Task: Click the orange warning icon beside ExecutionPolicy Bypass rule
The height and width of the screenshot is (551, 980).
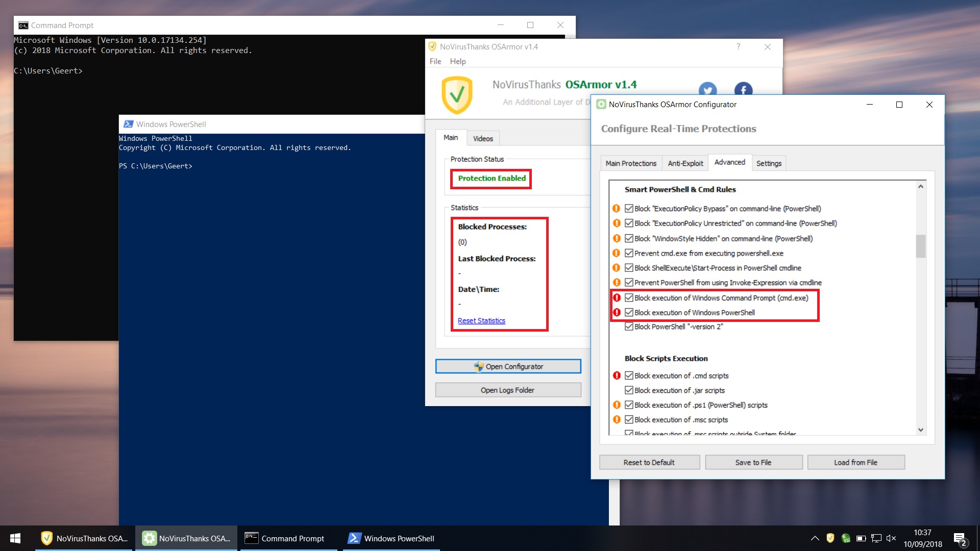Action: [617, 209]
